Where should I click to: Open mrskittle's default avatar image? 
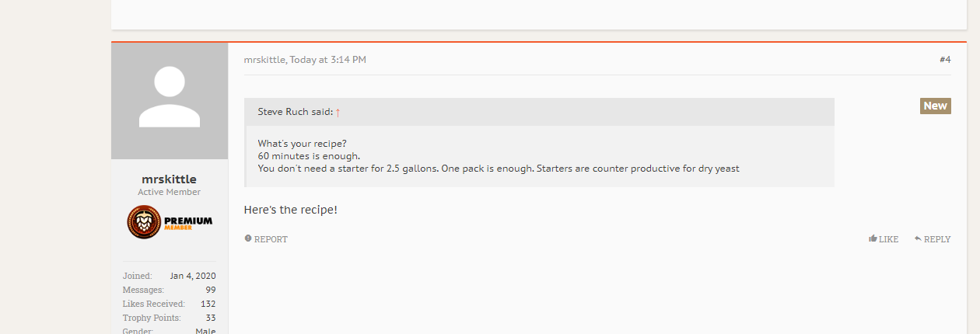click(x=170, y=100)
